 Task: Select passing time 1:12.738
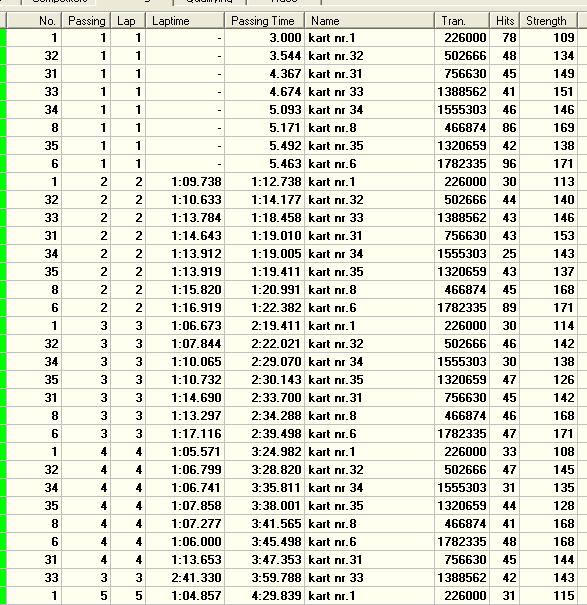(264, 182)
